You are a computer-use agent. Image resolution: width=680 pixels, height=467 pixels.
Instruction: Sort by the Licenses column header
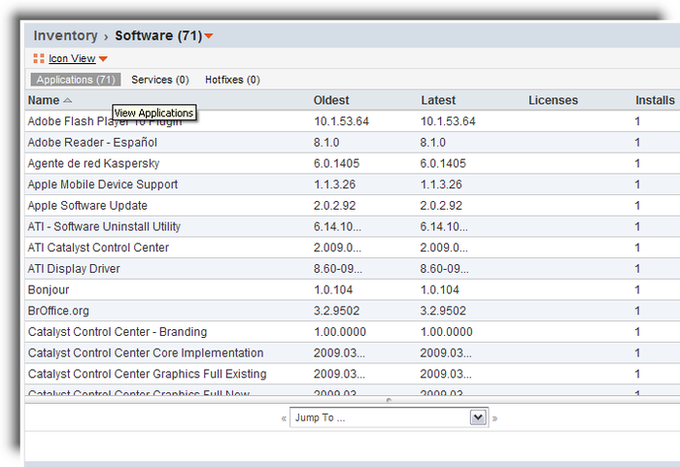pyautogui.click(x=553, y=101)
